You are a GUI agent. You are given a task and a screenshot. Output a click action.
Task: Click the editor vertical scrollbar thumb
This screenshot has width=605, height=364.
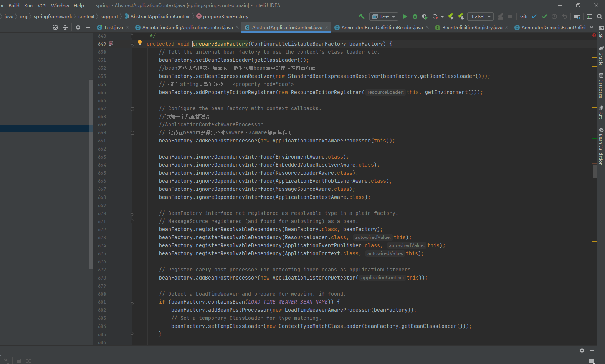[x=595, y=171]
